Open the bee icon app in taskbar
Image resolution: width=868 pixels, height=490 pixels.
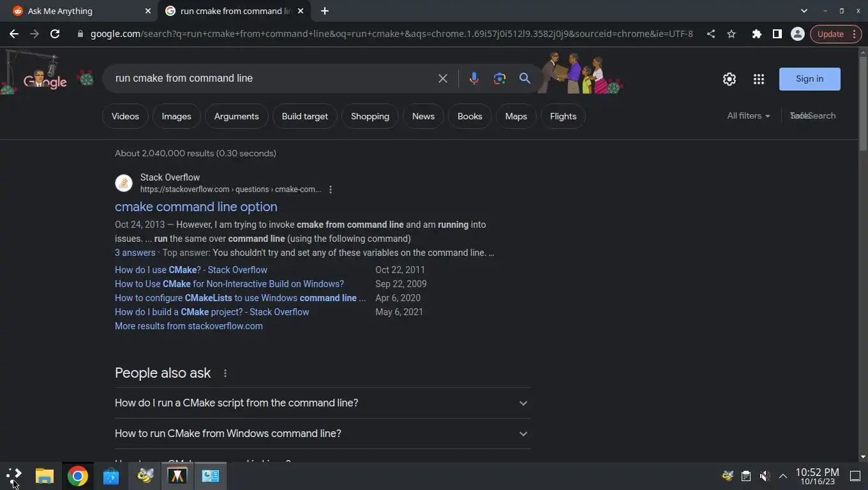pos(145,476)
